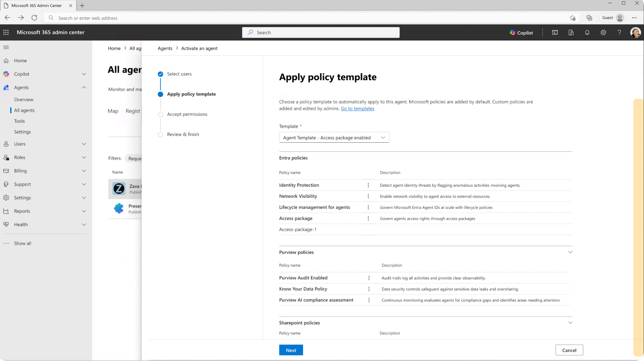Screen dimensions: 644x361
Task: Open the notifications bell
Action: 587,32
